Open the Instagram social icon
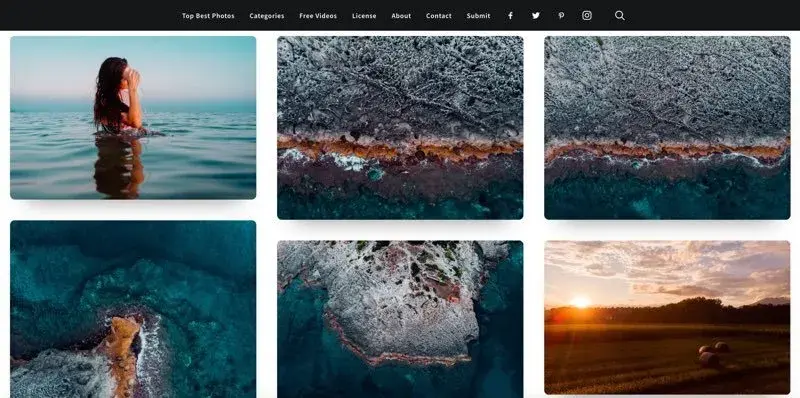Screen dimensions: 800x398 [x=587, y=16]
